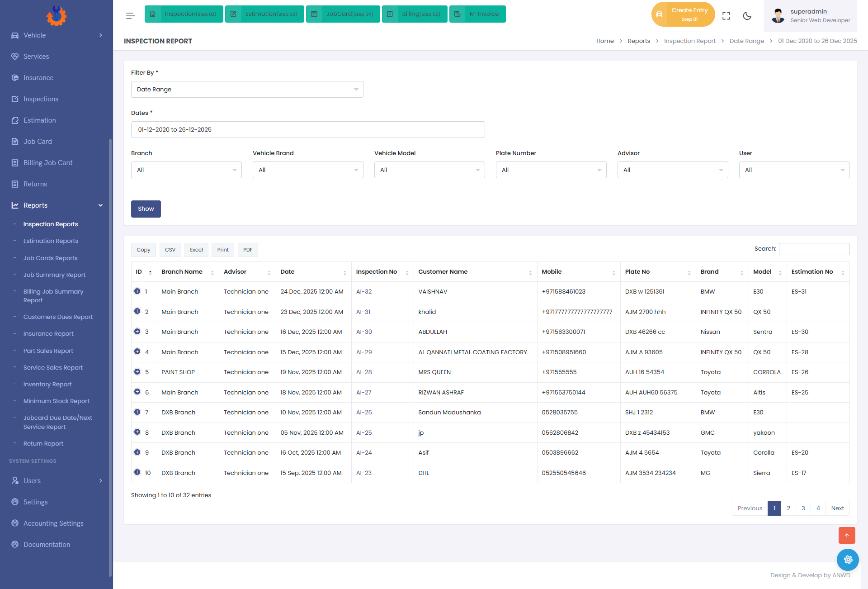Viewport: 868px width, 589px height.
Task: Focus the table Search field
Action: coord(814,249)
